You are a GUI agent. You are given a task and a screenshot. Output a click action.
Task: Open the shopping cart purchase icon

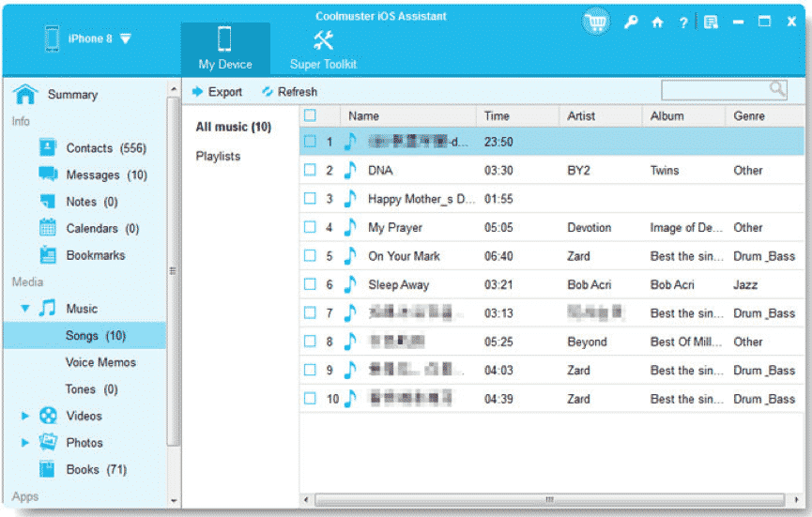click(597, 22)
